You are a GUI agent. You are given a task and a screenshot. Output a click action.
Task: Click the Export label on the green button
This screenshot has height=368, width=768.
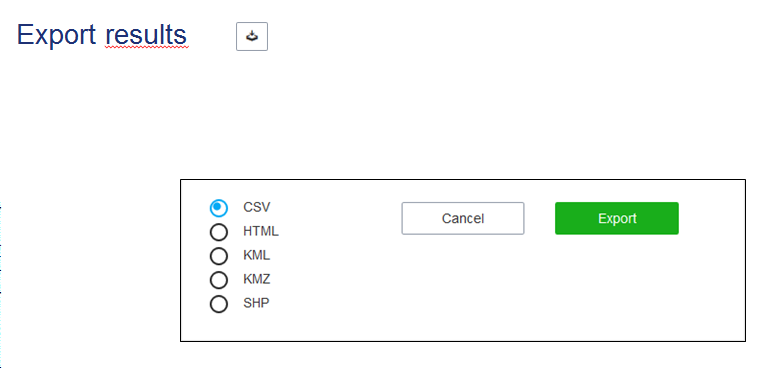pos(617,218)
